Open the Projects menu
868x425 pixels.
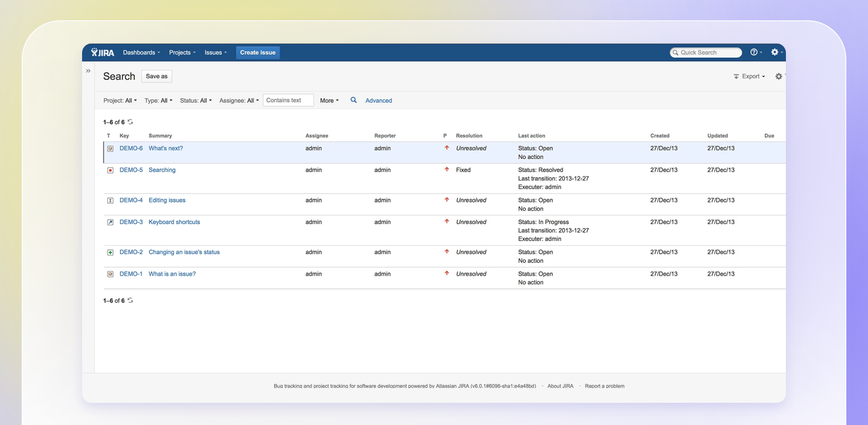click(182, 52)
